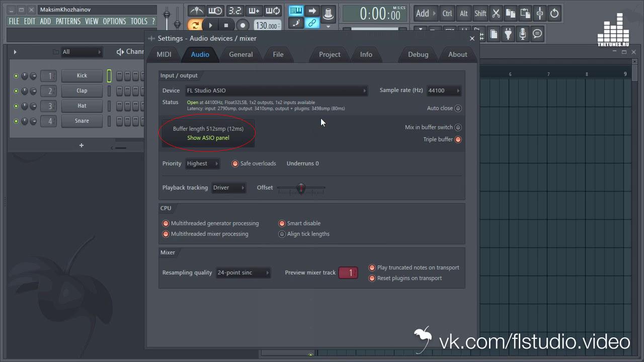Toggle Play truncated notes on transport
The width and height of the screenshot is (644, 362).
coord(372,267)
